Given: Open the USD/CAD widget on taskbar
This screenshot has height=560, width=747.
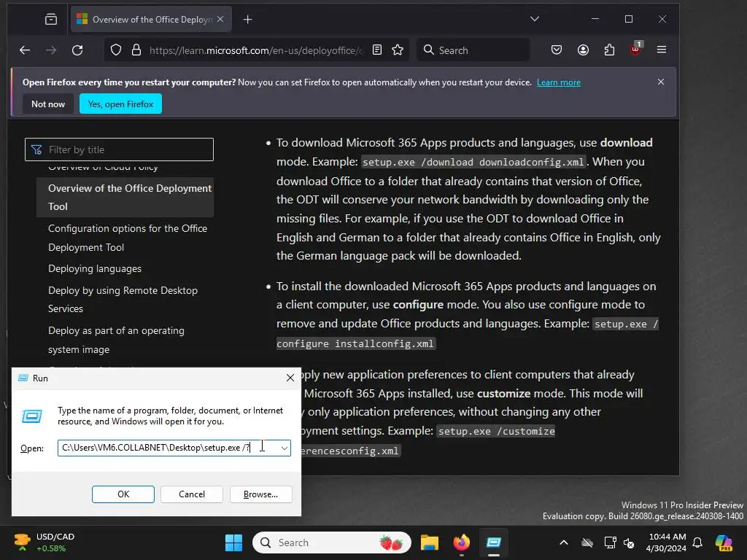Looking at the screenshot, I should coord(44,542).
